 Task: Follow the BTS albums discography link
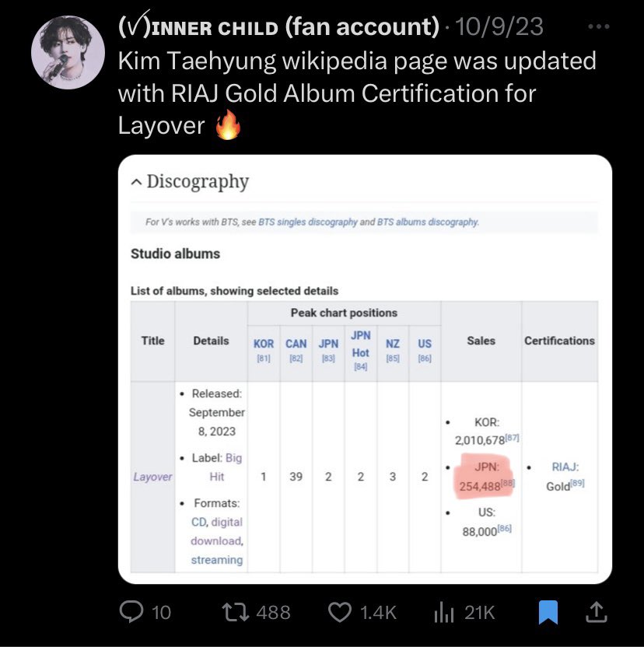point(428,222)
